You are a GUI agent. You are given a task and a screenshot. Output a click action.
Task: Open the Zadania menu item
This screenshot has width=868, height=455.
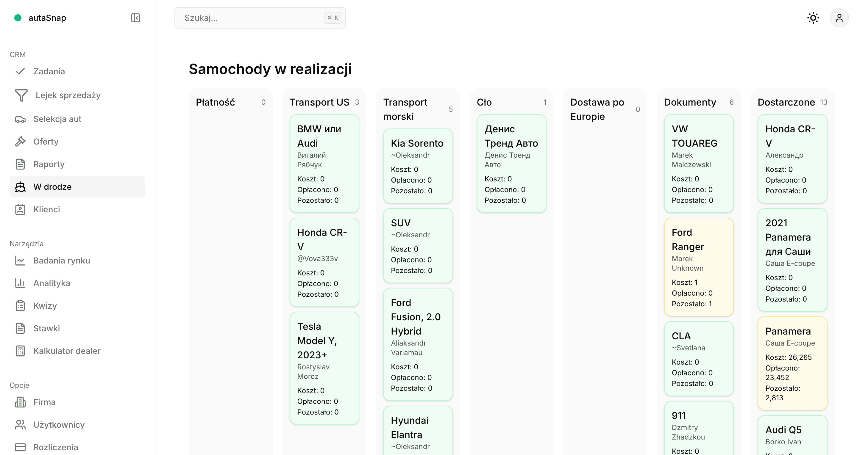(x=77, y=71)
